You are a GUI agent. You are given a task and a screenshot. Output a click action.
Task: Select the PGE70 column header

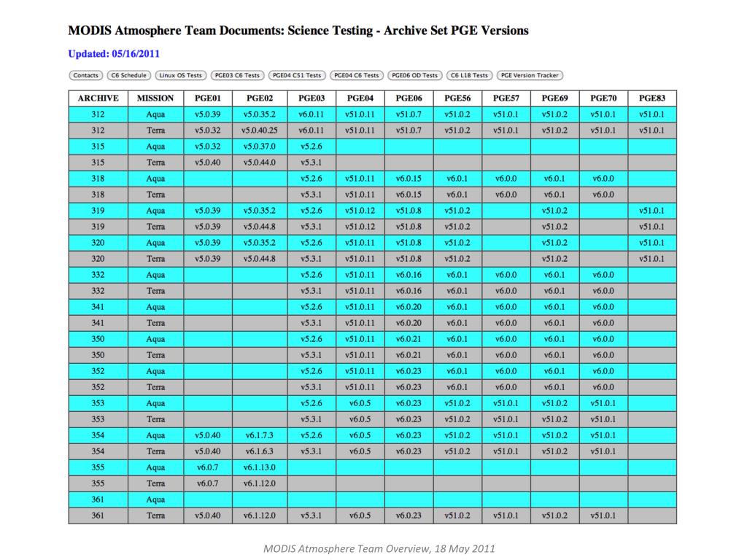[603, 98]
